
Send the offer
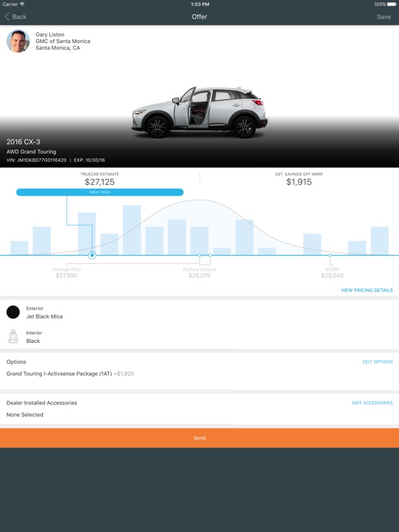pyautogui.click(x=199, y=438)
